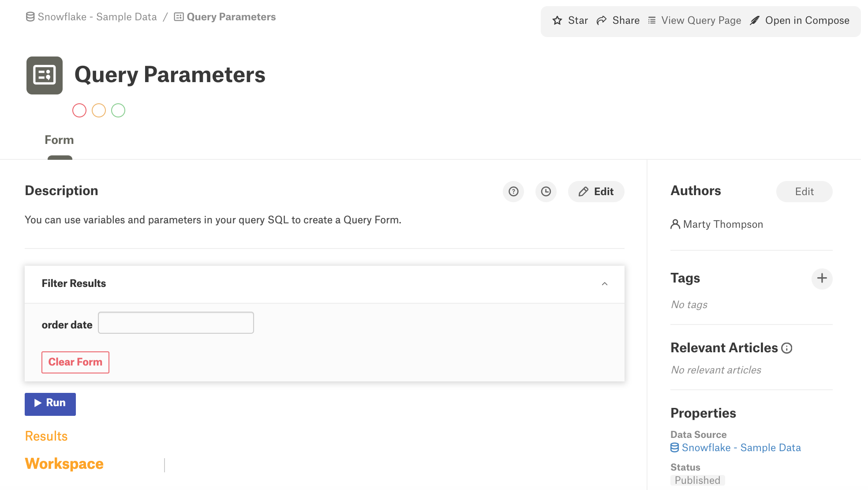This screenshot has height=490, width=868.
Task: Select the green status circle
Action: pos(118,110)
